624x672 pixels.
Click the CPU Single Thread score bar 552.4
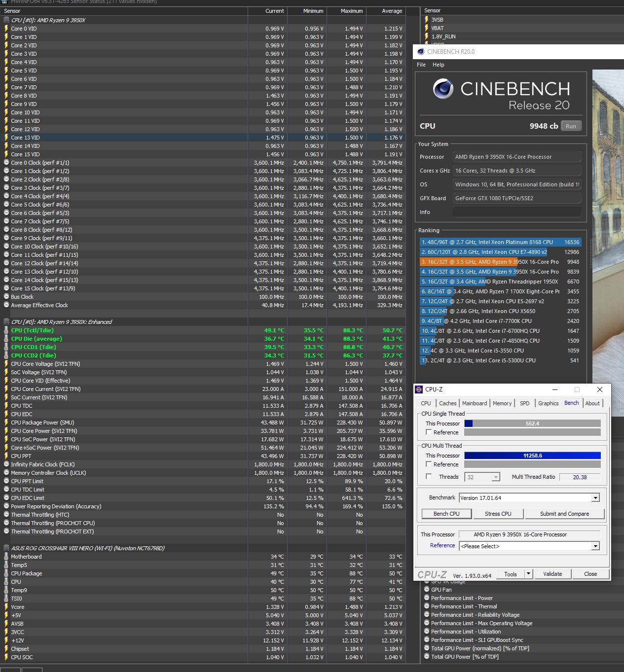tap(533, 424)
